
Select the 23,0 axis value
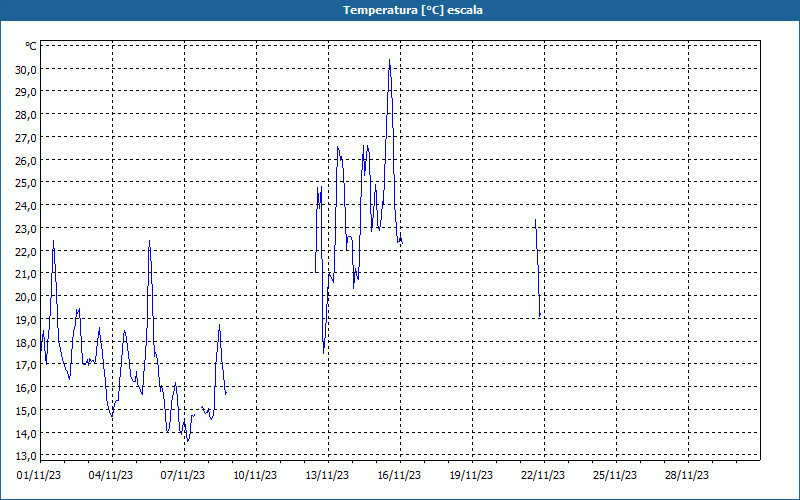(26, 229)
